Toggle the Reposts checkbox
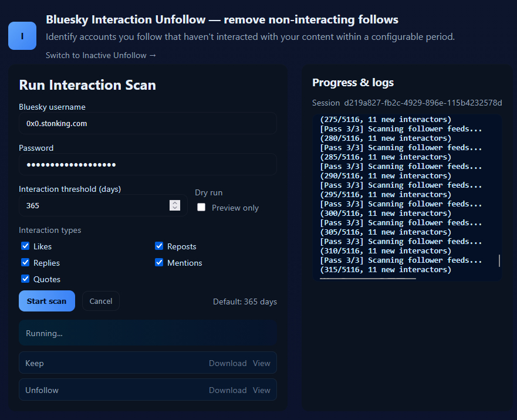The width and height of the screenshot is (517, 420). (x=159, y=246)
